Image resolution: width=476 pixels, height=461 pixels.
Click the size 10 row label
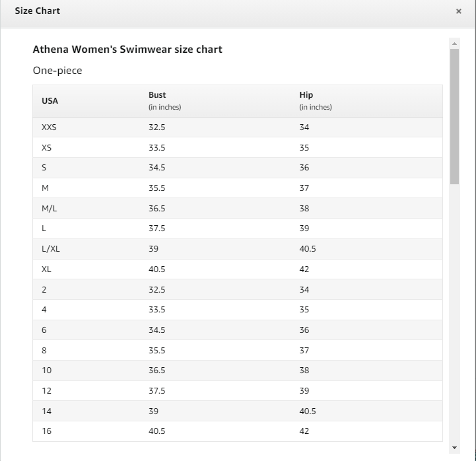pos(46,371)
